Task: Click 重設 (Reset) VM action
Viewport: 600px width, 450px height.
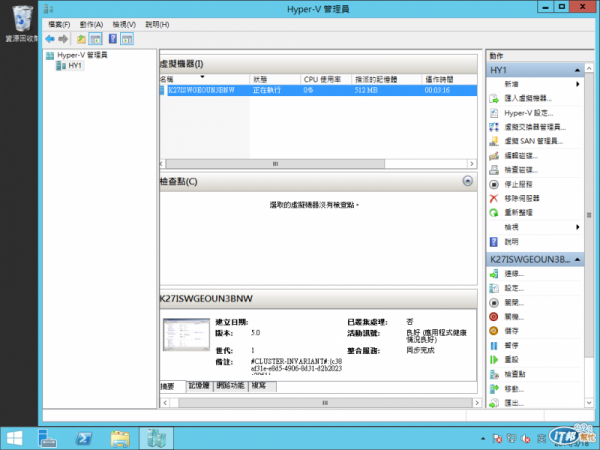Action: (511, 360)
